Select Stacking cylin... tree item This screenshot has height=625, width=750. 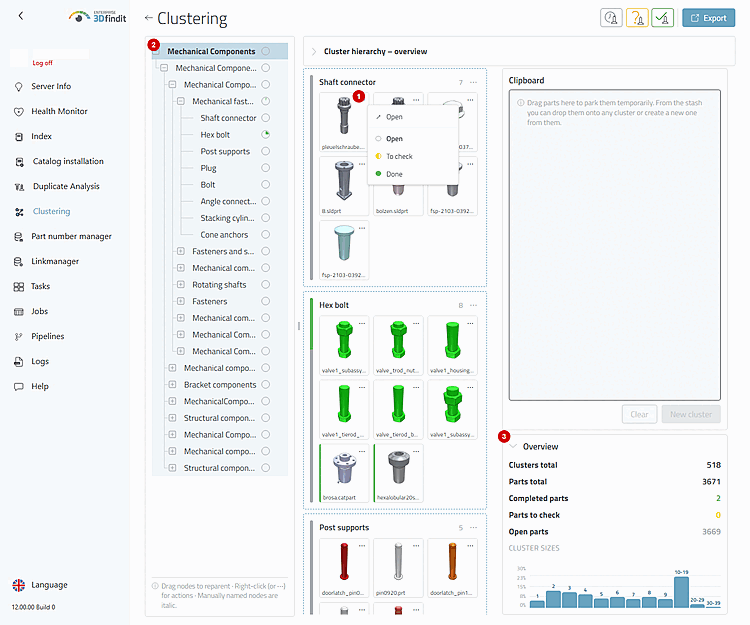pos(227,218)
